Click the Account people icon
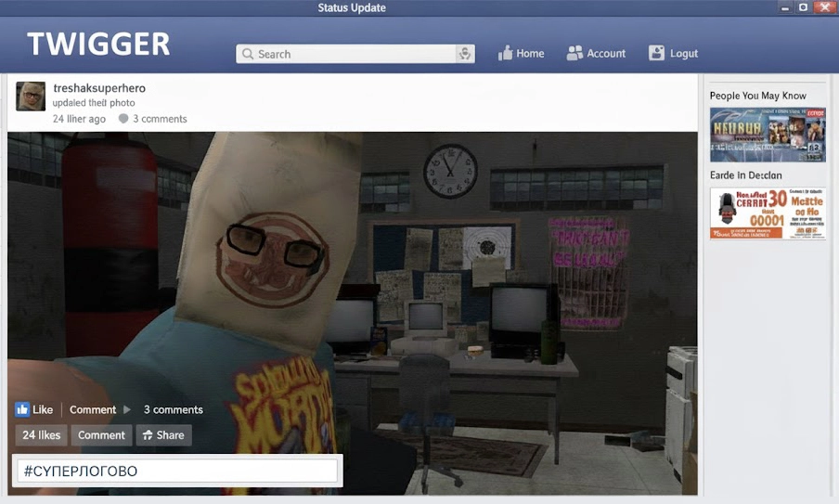The width and height of the screenshot is (839, 504). point(574,53)
